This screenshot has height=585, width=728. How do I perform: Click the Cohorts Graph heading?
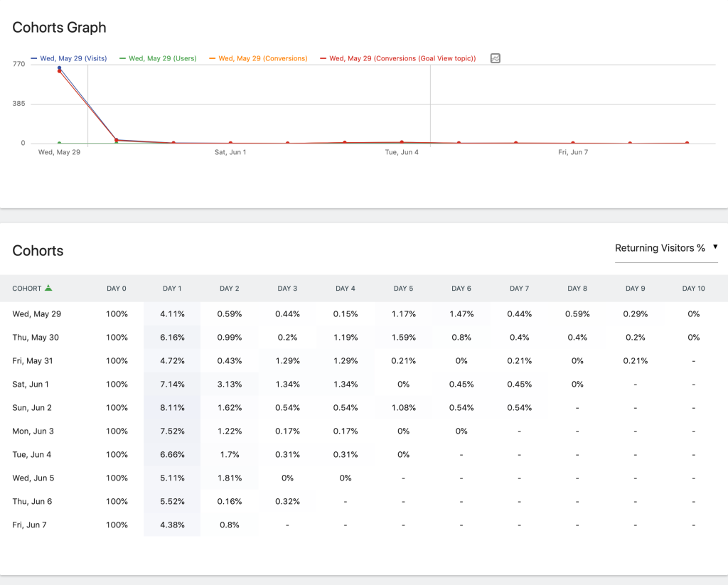tap(59, 27)
